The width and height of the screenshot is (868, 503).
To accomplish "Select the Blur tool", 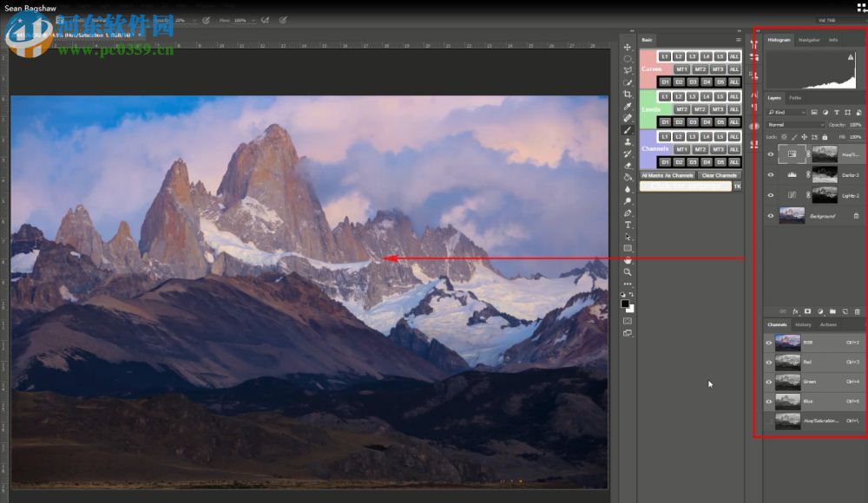I will [628, 189].
